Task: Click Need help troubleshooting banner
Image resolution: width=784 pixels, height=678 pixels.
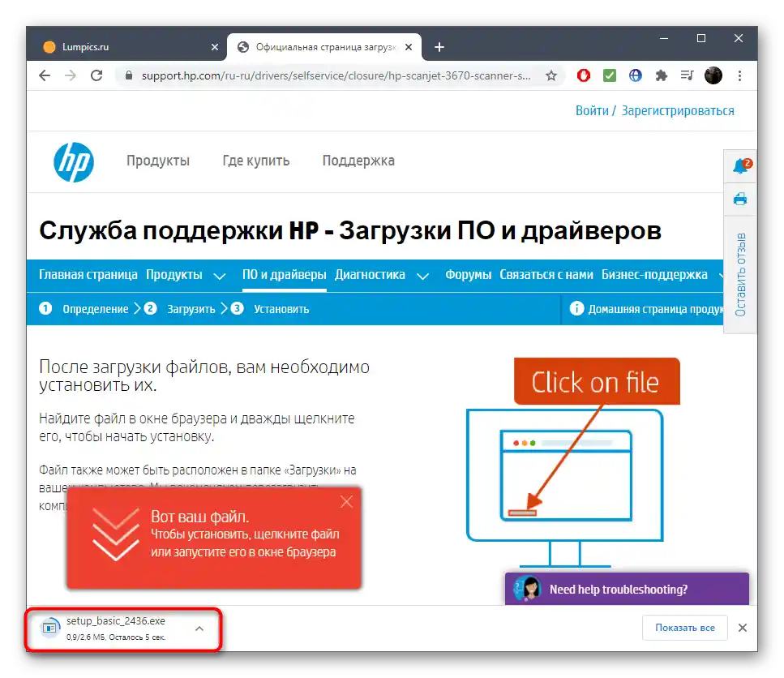Action: point(627,589)
